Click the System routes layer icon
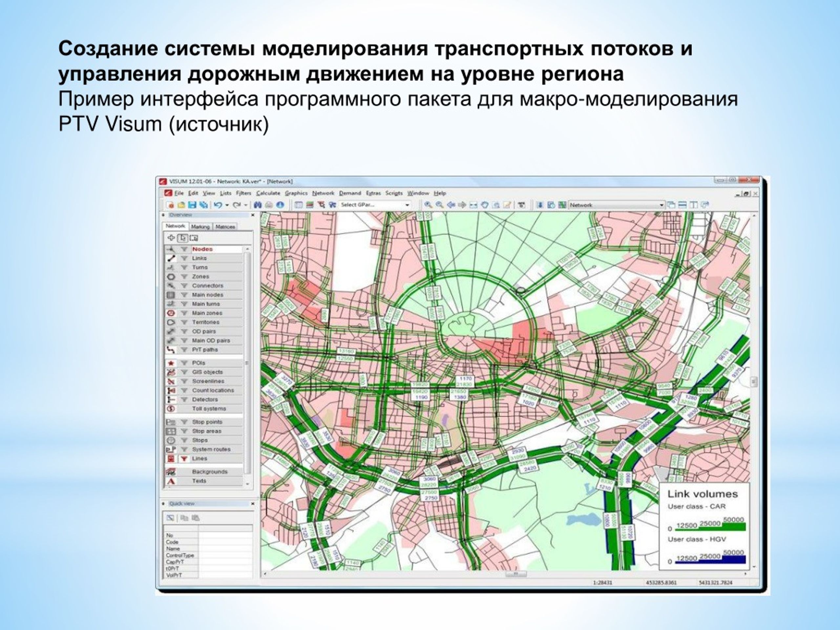Image resolution: width=840 pixels, height=630 pixels. point(171,449)
